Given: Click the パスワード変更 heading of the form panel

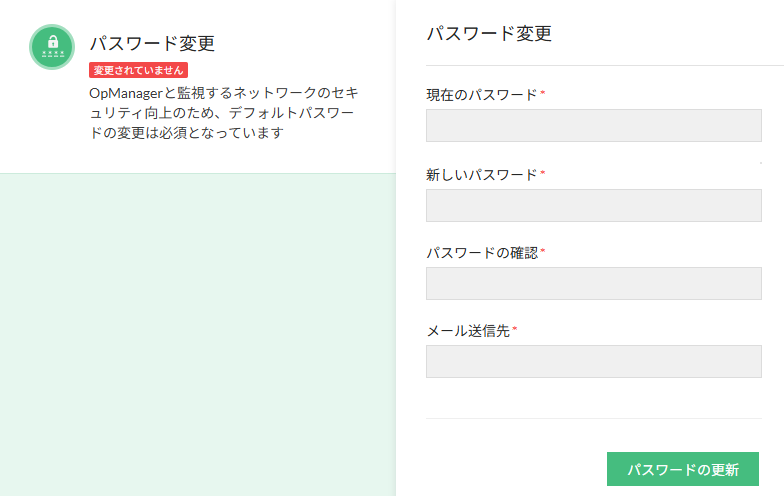Looking at the screenshot, I should tap(489, 33).
